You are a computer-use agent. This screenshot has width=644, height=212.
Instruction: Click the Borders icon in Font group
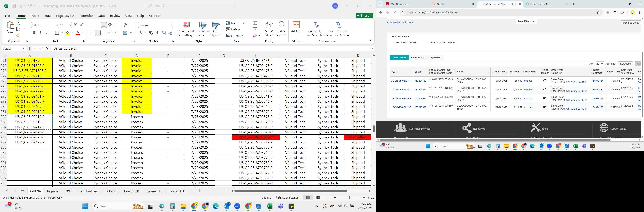click(57, 33)
